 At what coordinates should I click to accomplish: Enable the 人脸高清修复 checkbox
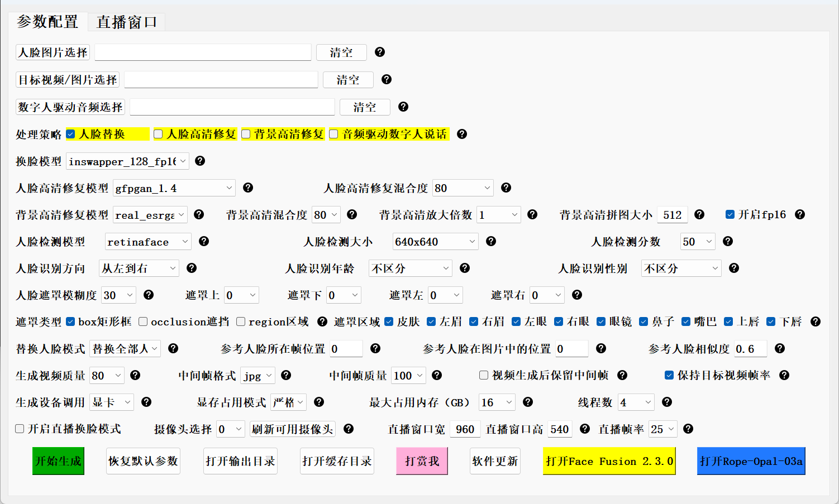159,134
